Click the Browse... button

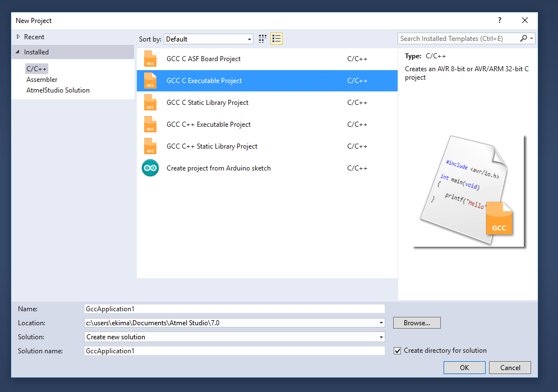coord(417,323)
